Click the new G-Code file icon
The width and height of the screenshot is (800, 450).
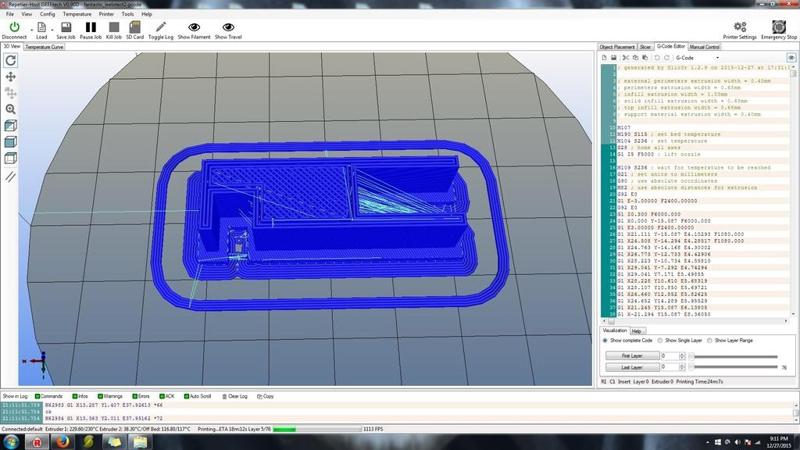pos(605,58)
